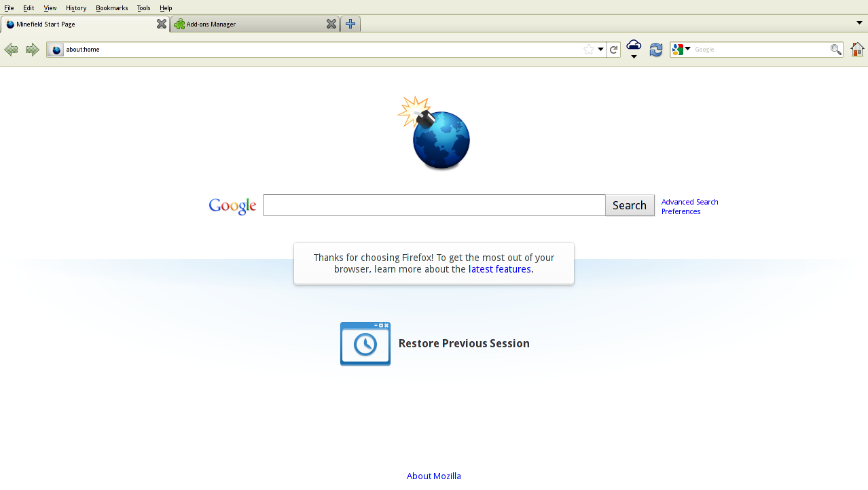Click the Firefox Sync toolbar icon

(655, 49)
